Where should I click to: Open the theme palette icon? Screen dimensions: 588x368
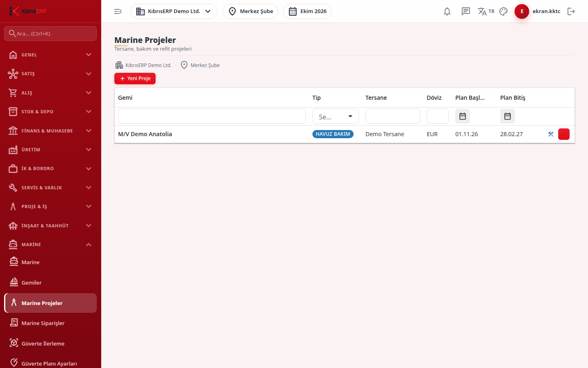coord(503,11)
